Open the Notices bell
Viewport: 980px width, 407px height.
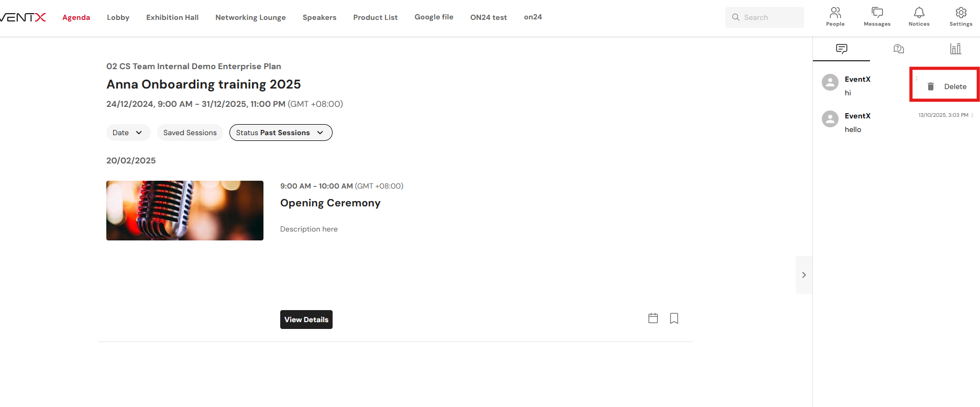coord(919,17)
